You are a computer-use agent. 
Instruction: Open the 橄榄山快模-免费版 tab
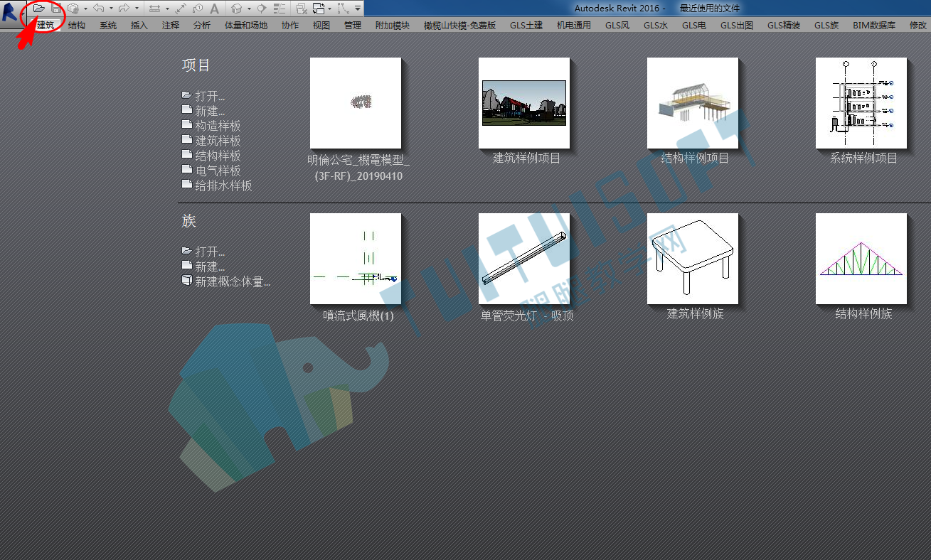(x=459, y=25)
